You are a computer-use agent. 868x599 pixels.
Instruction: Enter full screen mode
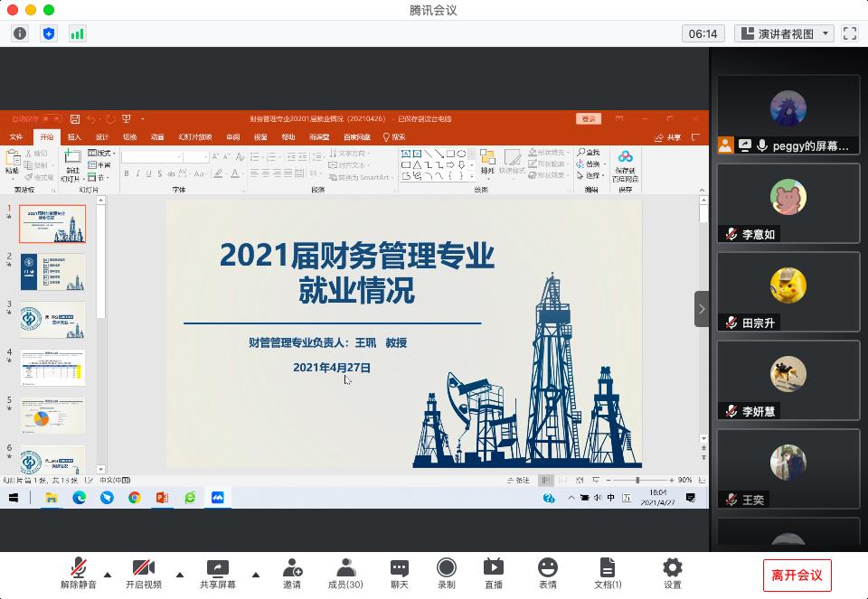[x=849, y=33]
